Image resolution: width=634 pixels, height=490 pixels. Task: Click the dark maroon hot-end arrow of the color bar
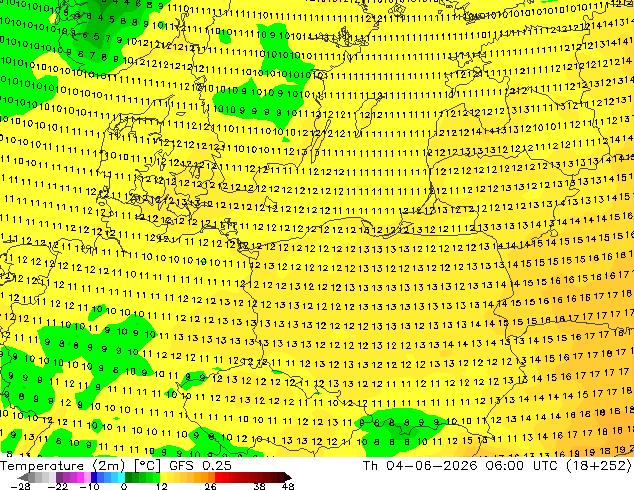[x=286, y=477]
